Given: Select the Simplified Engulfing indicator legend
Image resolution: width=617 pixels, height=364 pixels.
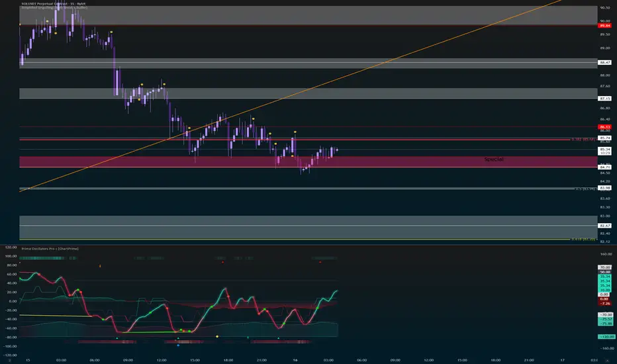Looking at the screenshot, I should coord(54,7).
